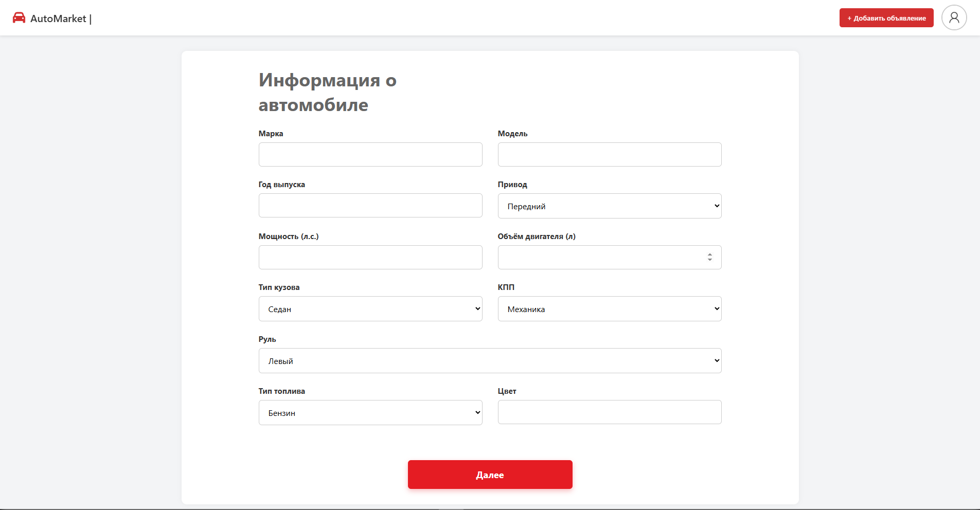Viewport: 980px width, 510px height.
Task: Open the 'КПП' transmission dropdown
Action: coord(609,309)
